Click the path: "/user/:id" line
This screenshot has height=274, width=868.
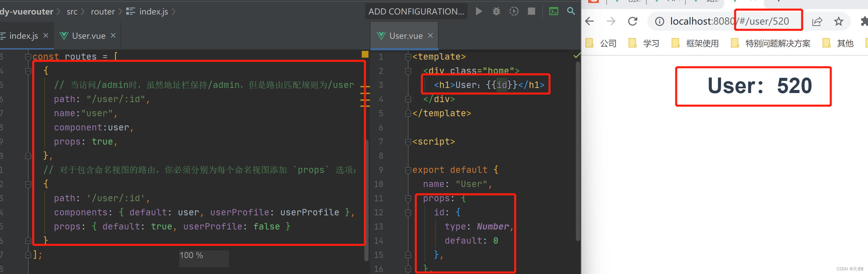tap(102, 99)
